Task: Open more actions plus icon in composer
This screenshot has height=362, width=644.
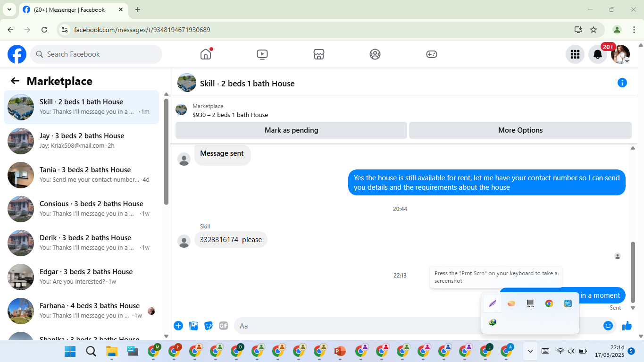Action: point(178,326)
